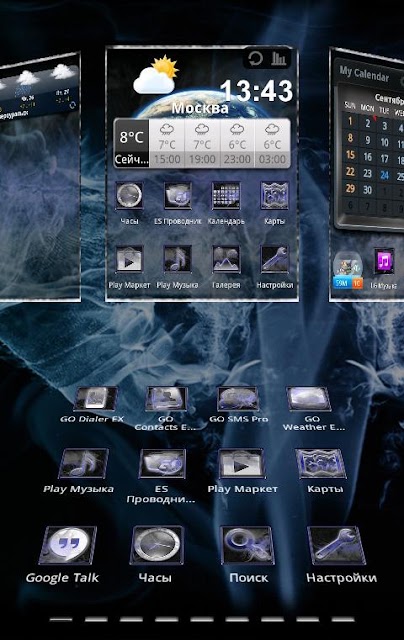The height and width of the screenshot is (640, 404).
Task: Open GO Weather EX app
Action: [x=309, y=399]
